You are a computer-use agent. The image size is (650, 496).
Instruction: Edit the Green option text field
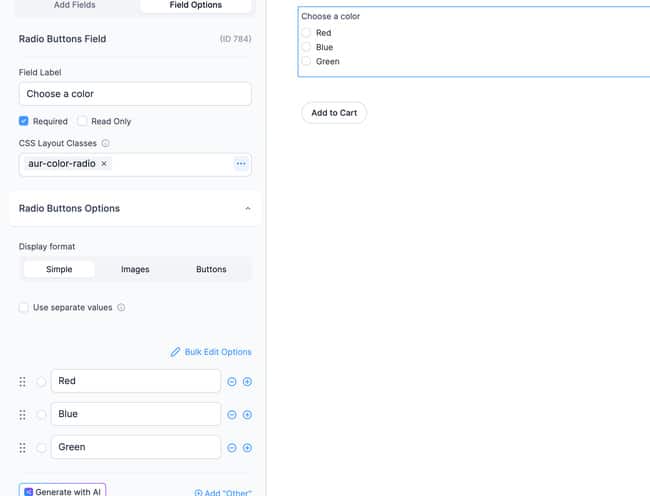[x=136, y=447]
